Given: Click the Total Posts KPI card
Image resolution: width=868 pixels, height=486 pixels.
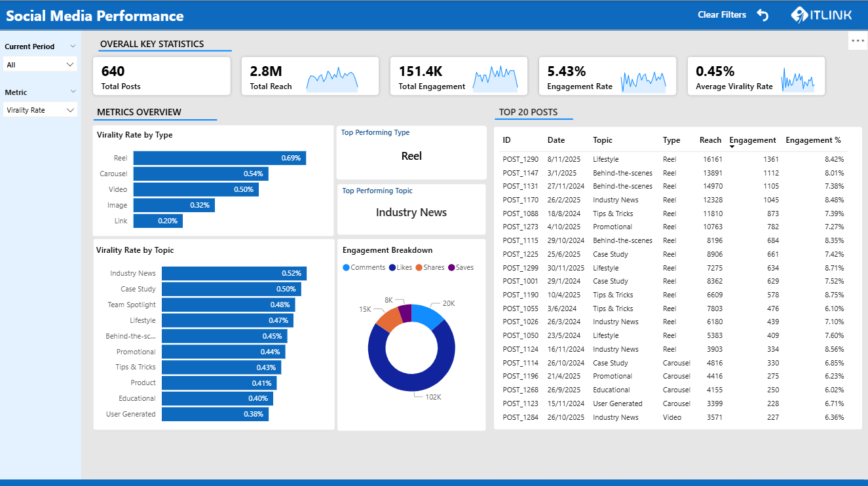Looking at the screenshot, I should [161, 75].
